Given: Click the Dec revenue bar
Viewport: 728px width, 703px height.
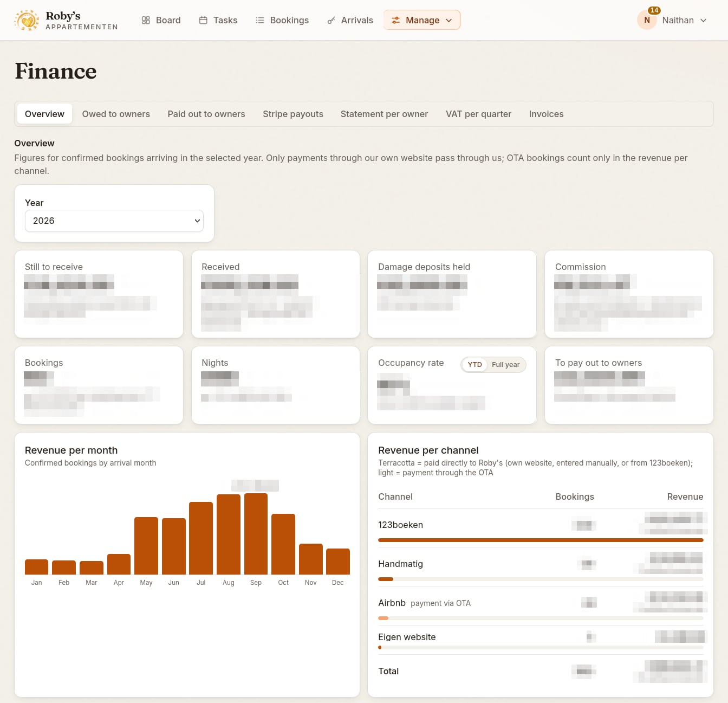Looking at the screenshot, I should (x=338, y=562).
